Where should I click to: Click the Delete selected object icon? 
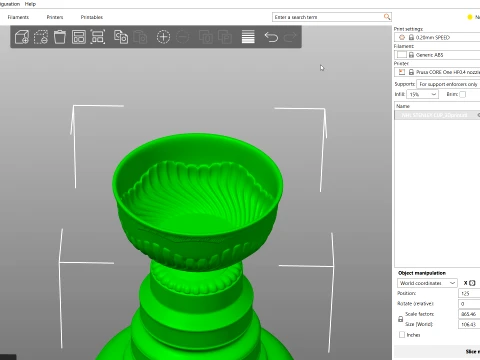[41, 37]
